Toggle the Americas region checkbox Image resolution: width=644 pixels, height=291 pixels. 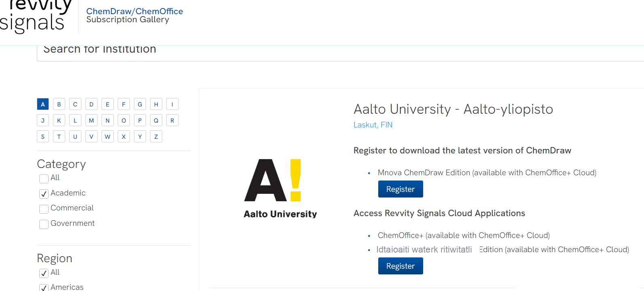[x=44, y=287]
